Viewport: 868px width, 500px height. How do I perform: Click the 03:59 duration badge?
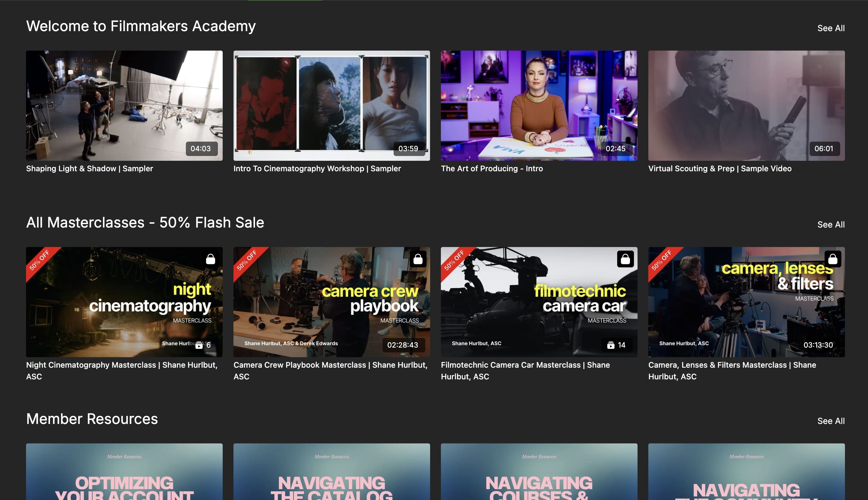[x=409, y=149]
